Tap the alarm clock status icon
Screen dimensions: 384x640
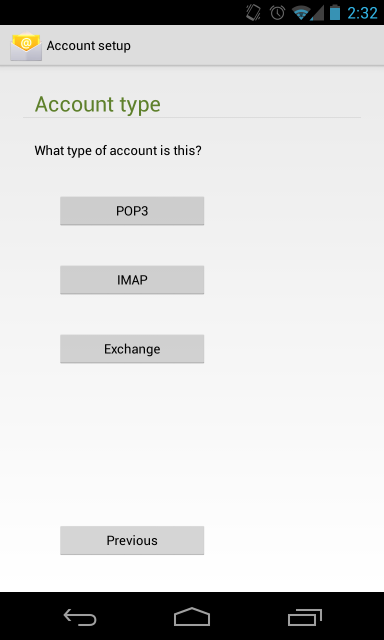tap(277, 13)
